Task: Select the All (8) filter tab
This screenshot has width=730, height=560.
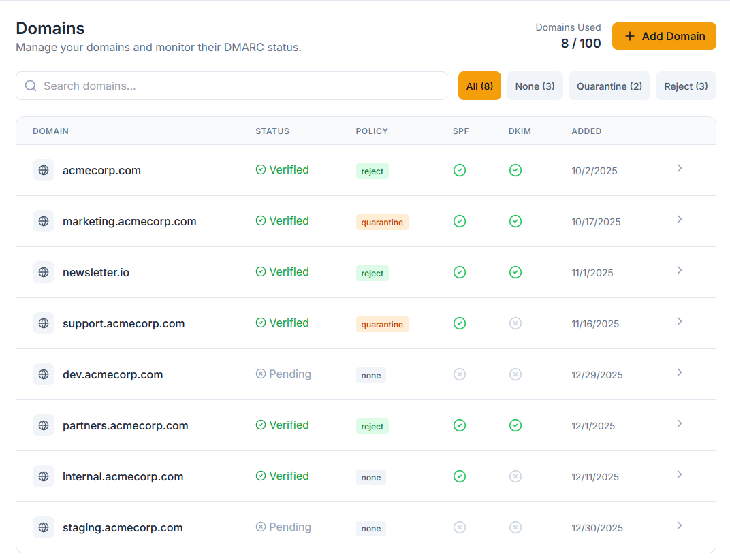Action: [x=479, y=86]
